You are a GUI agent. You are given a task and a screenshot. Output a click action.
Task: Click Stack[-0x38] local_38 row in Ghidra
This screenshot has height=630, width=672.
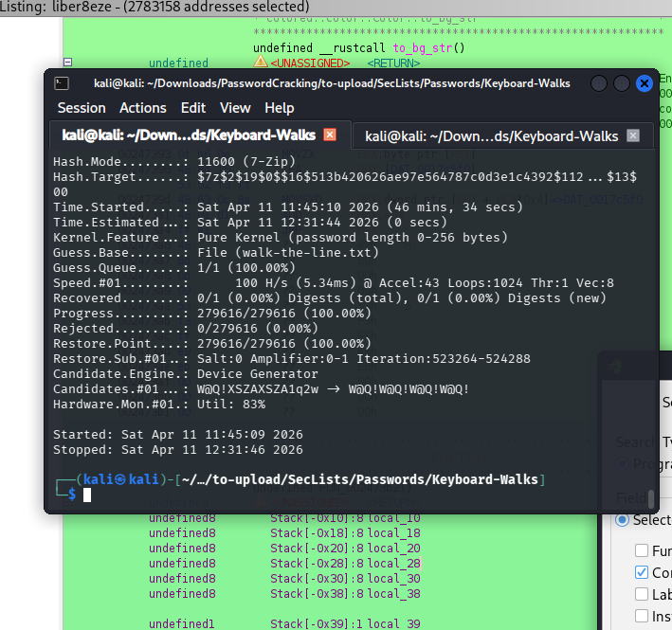[x=284, y=594]
